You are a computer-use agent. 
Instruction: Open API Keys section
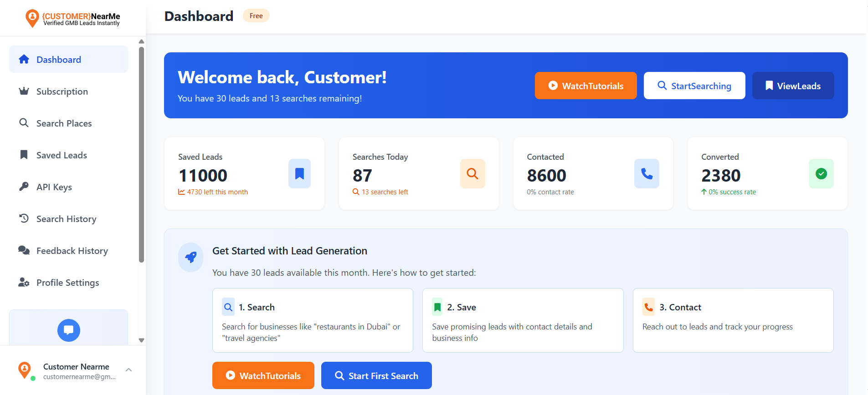pos(54,187)
